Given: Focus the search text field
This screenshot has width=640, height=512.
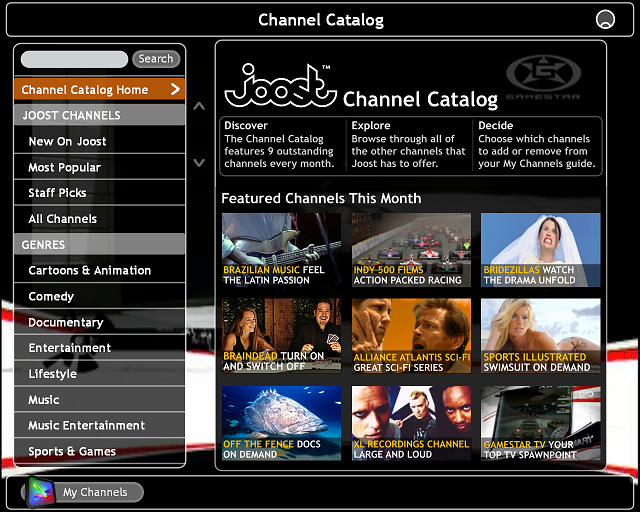Looking at the screenshot, I should click(74, 59).
